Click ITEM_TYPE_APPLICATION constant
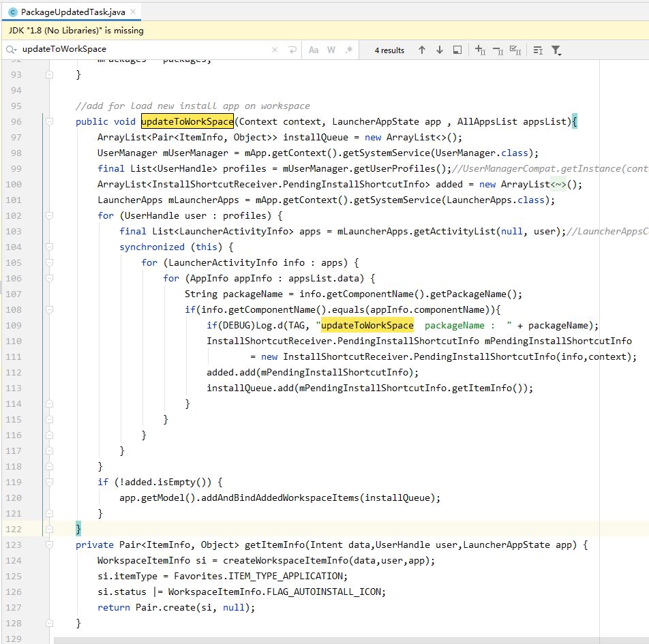This screenshot has width=649, height=644. tap(286, 576)
